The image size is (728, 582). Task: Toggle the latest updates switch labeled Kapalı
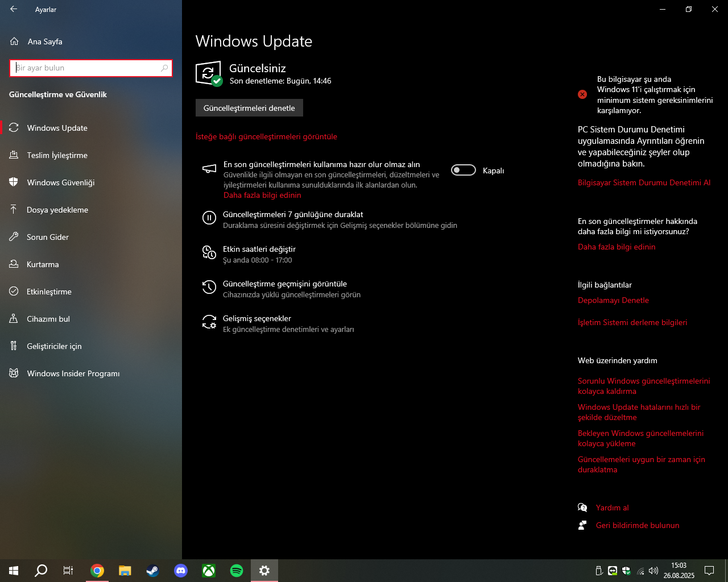[464, 170]
